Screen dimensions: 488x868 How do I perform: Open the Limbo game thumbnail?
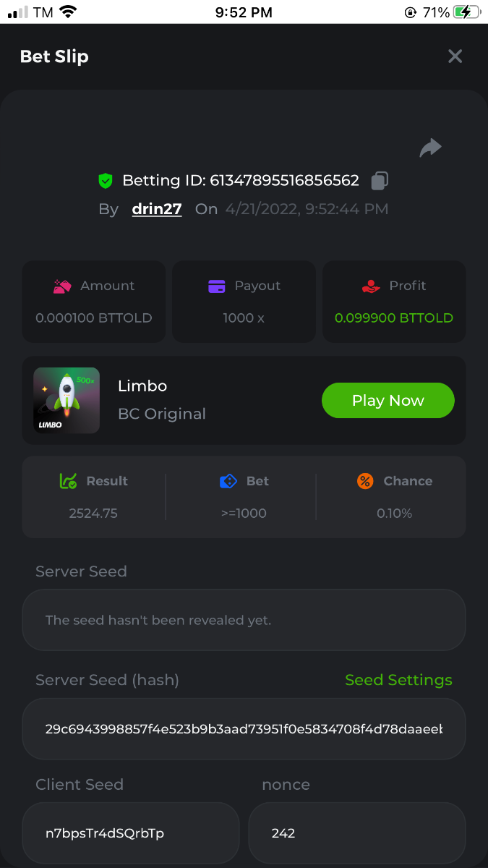tap(67, 401)
